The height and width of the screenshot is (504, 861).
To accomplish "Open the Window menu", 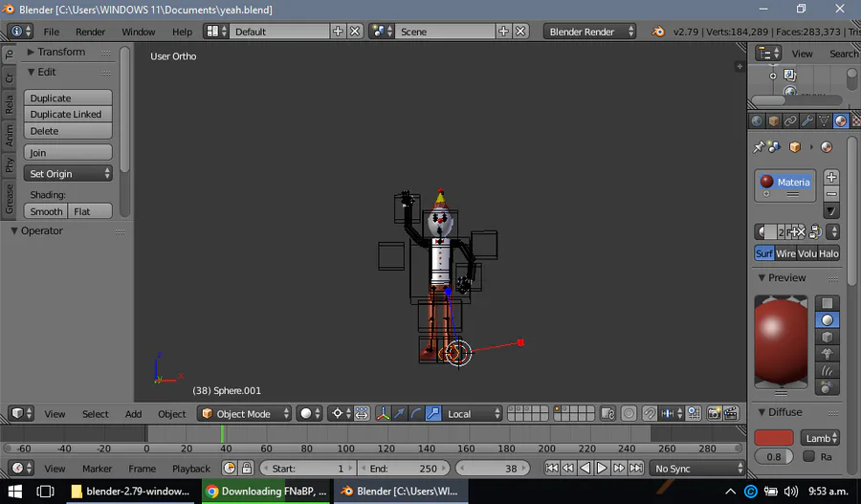I will click(x=139, y=32).
